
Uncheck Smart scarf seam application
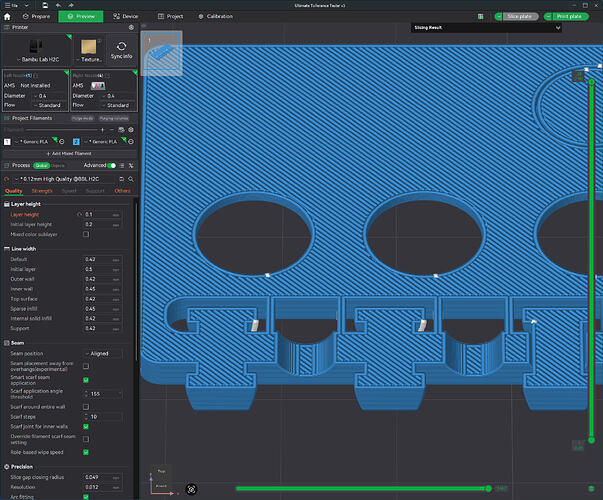[86, 380]
